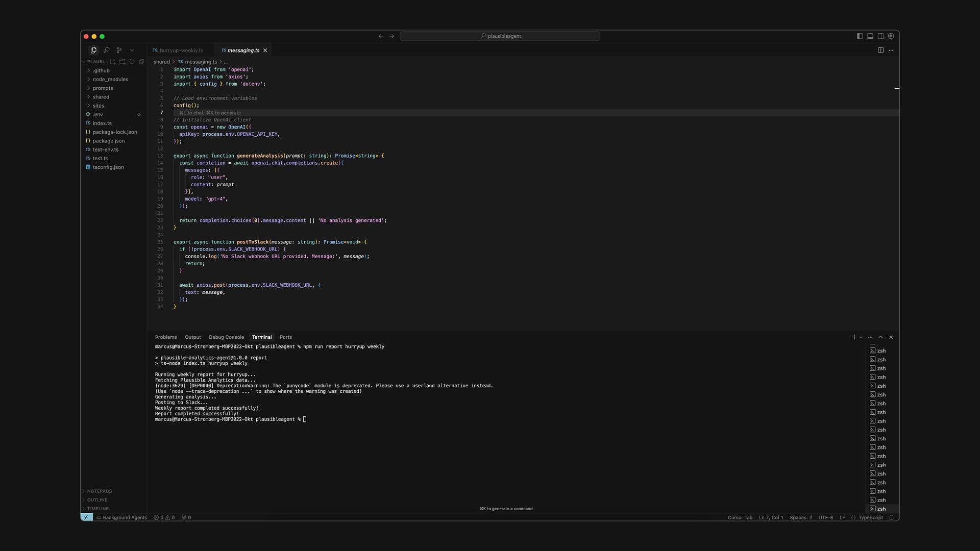The width and height of the screenshot is (980, 551).
Task: Toggle the secondary sidebar layout button
Action: [880, 36]
